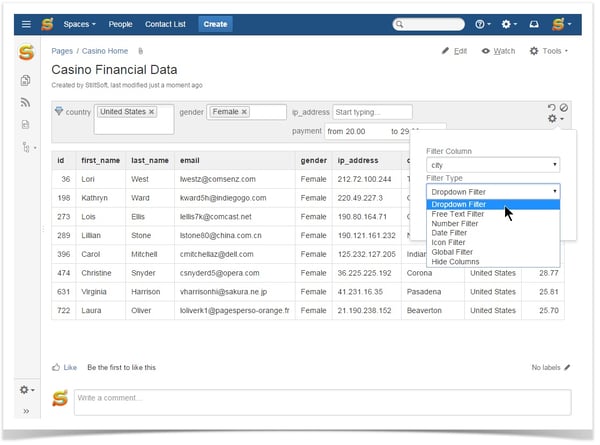Image resolution: width=600 pixels, height=445 pixels.
Task: Expand the sidebar with double chevron
Action: [x=26, y=411]
